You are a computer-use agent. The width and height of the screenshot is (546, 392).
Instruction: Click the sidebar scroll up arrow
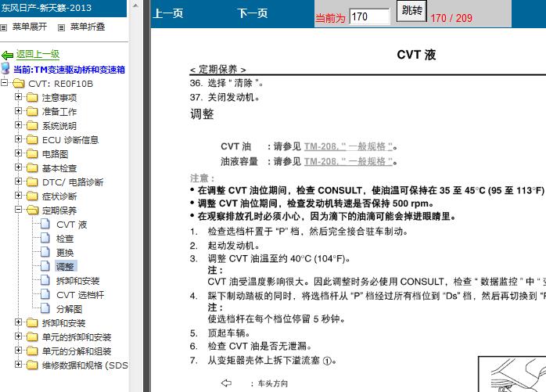(x=136, y=5)
